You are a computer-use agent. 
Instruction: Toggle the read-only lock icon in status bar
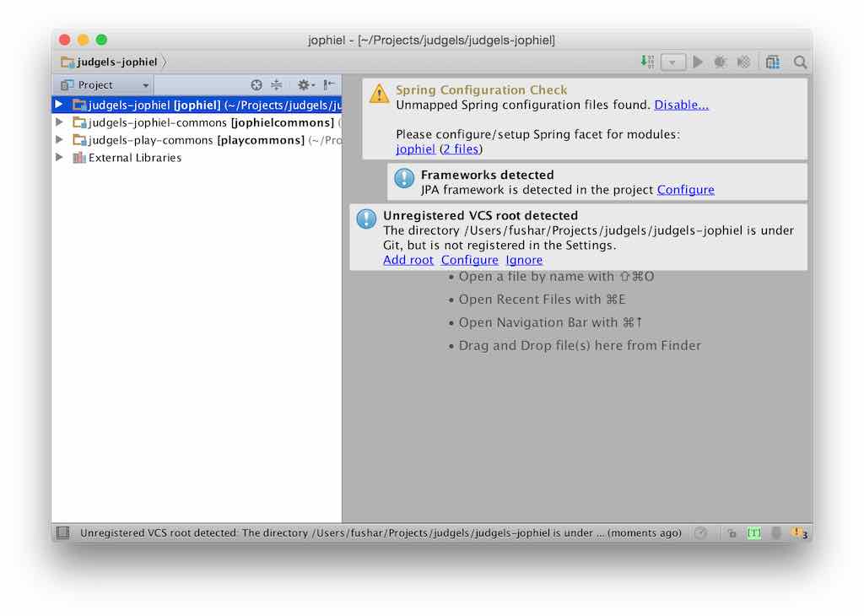[x=732, y=532]
